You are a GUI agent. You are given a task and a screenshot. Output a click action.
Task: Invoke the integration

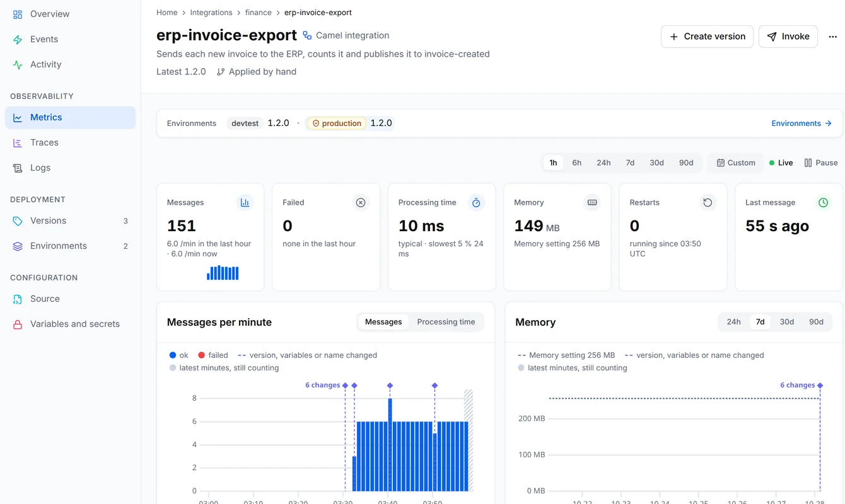point(788,37)
